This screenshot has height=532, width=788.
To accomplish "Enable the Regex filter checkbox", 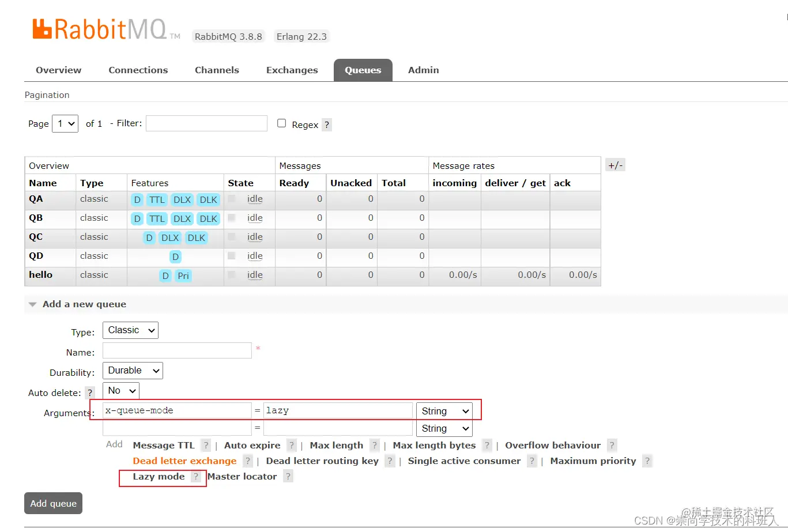I will pos(281,123).
